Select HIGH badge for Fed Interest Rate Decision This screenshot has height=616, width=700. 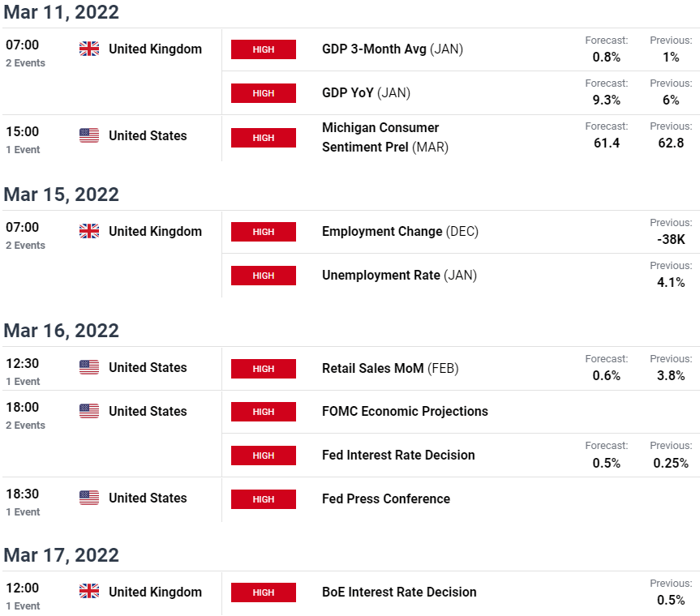click(264, 456)
